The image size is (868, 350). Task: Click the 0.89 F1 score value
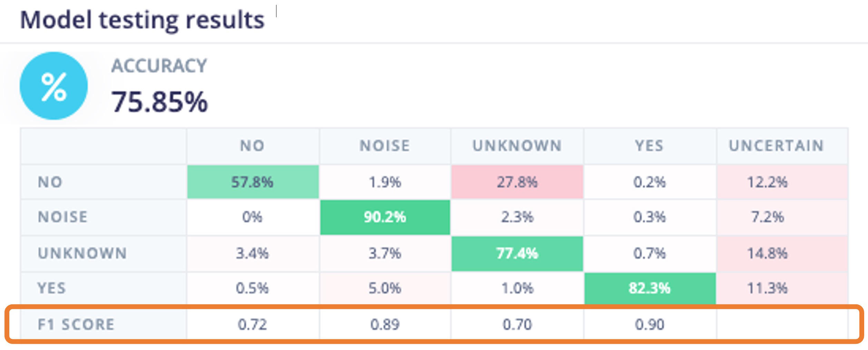click(x=385, y=324)
